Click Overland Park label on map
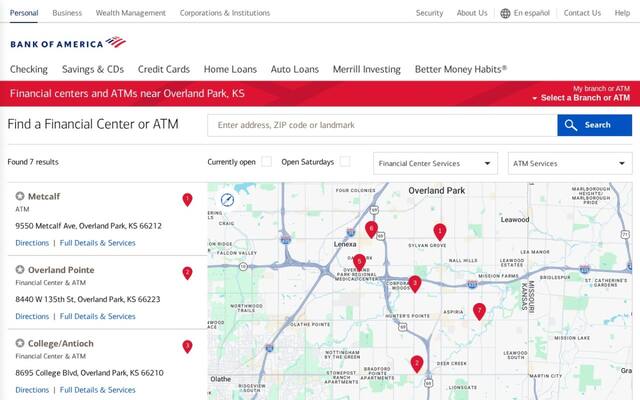The height and width of the screenshot is (400, 640). 437,191
